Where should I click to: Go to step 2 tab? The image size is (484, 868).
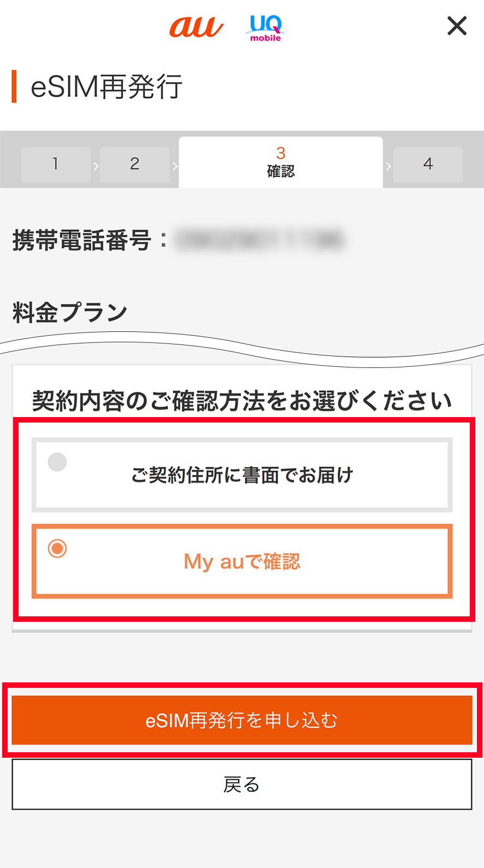[135, 164]
